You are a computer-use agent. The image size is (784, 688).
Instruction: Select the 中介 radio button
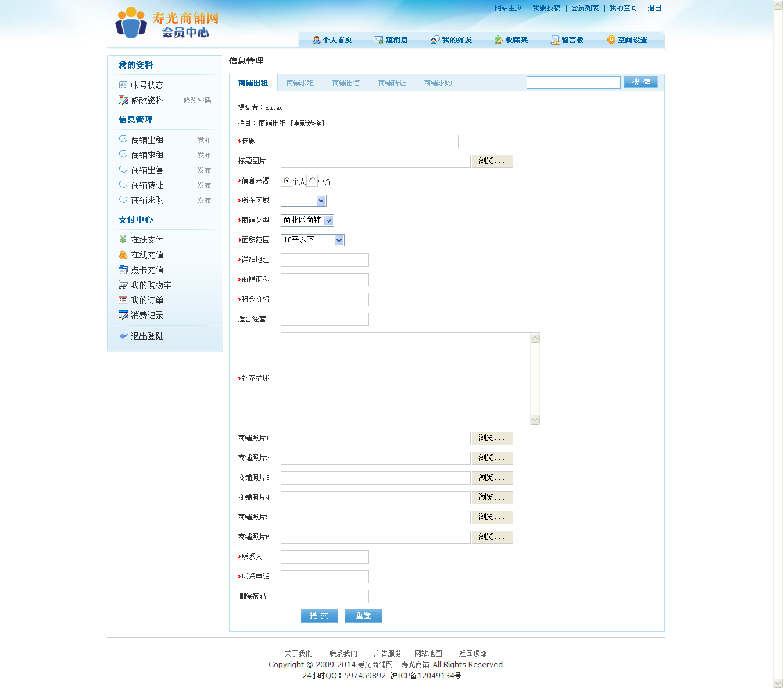point(312,181)
